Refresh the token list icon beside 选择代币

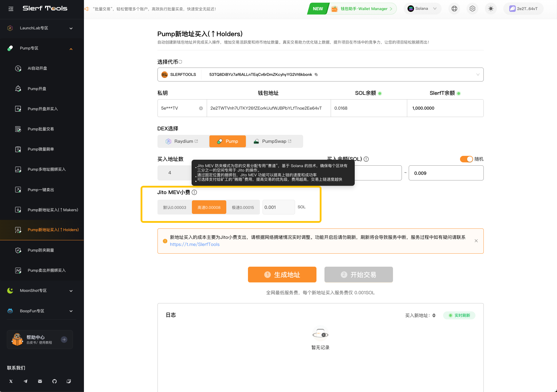[180, 62]
